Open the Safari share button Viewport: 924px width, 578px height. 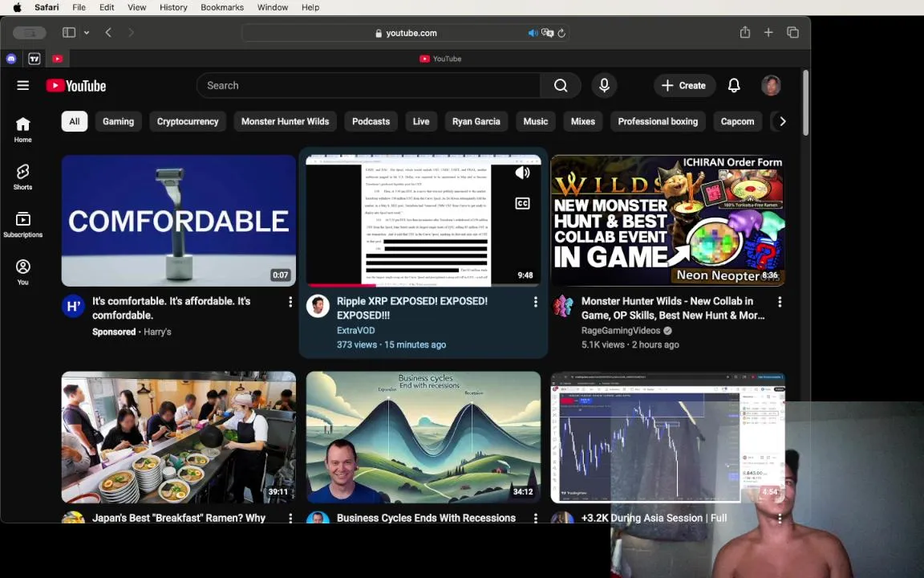745,32
